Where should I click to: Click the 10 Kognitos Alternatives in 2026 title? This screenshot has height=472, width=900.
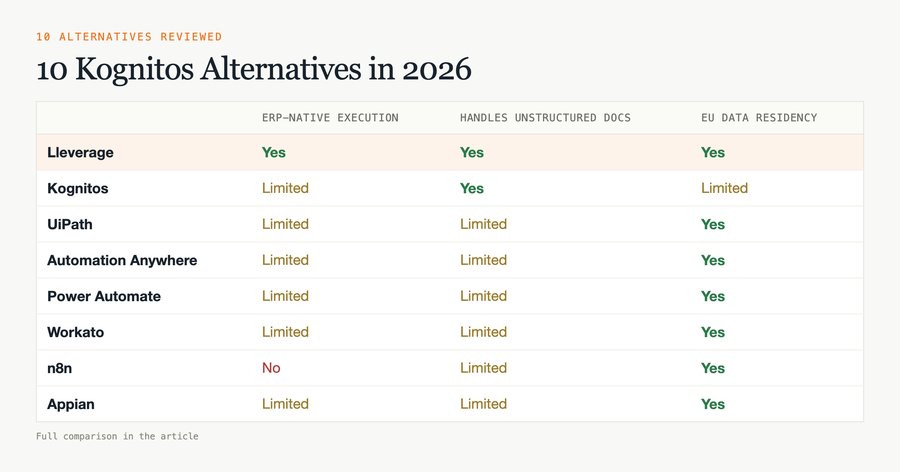254,69
